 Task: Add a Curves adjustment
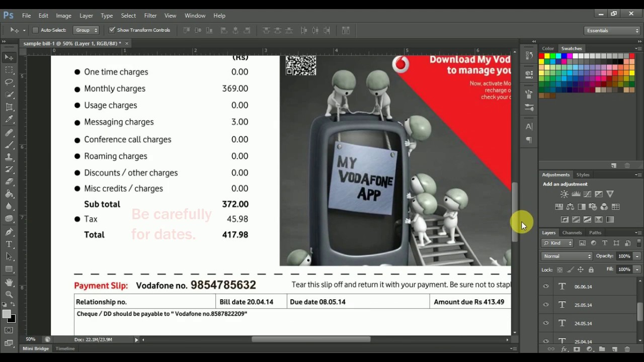tap(587, 194)
